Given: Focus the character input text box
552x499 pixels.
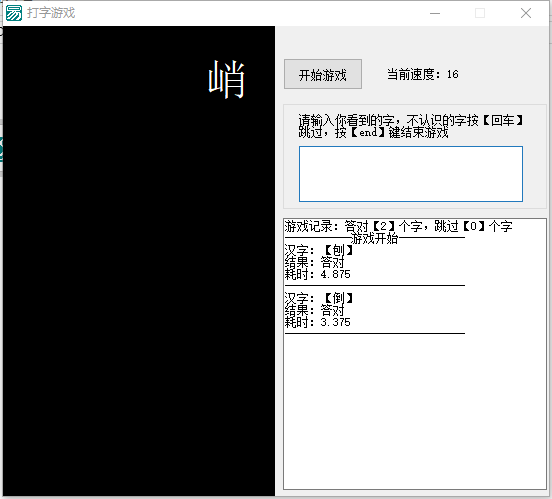Looking at the screenshot, I should point(410,174).
